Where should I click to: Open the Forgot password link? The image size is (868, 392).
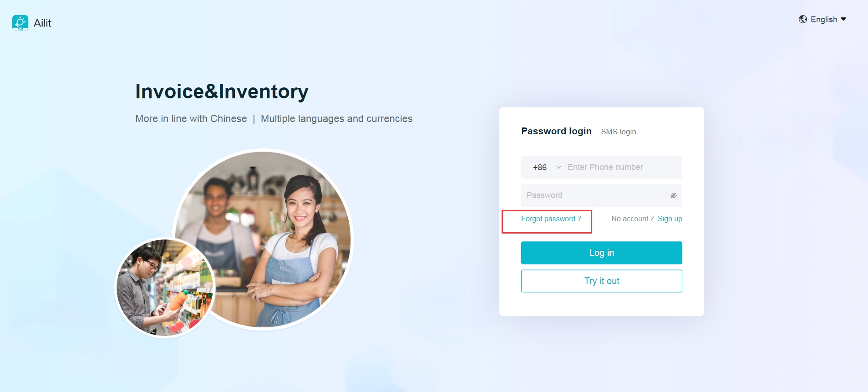coord(551,219)
